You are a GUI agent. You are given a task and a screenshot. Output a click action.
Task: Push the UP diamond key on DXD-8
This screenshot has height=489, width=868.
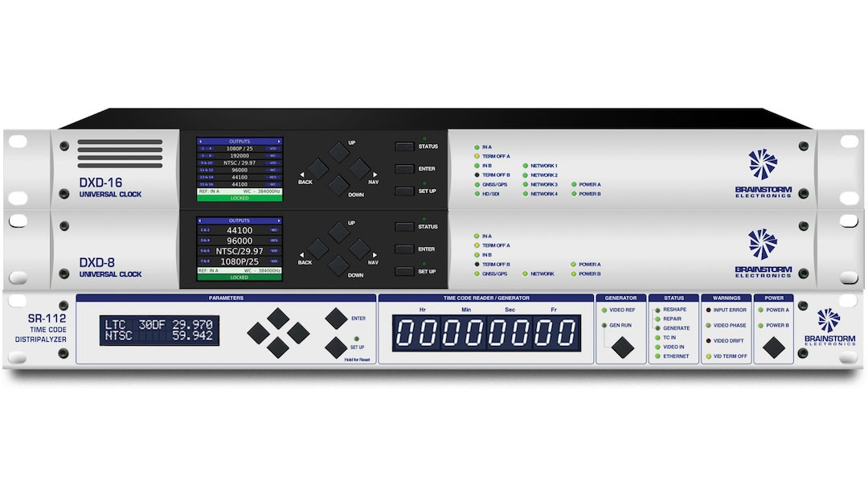(x=338, y=232)
